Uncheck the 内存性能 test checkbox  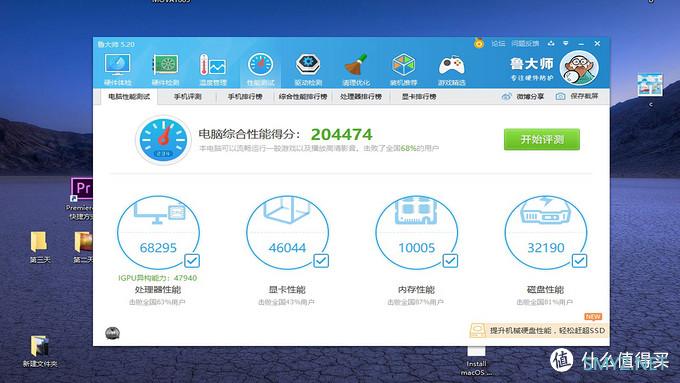pos(450,261)
